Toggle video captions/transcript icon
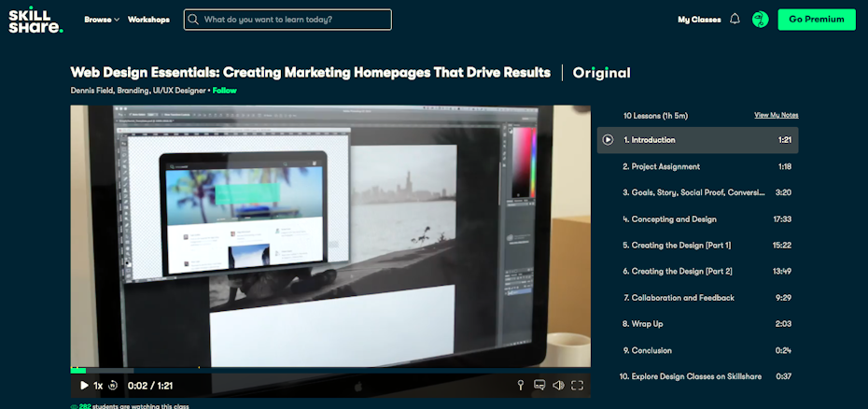Image resolution: width=868 pixels, height=409 pixels. pyautogui.click(x=539, y=385)
